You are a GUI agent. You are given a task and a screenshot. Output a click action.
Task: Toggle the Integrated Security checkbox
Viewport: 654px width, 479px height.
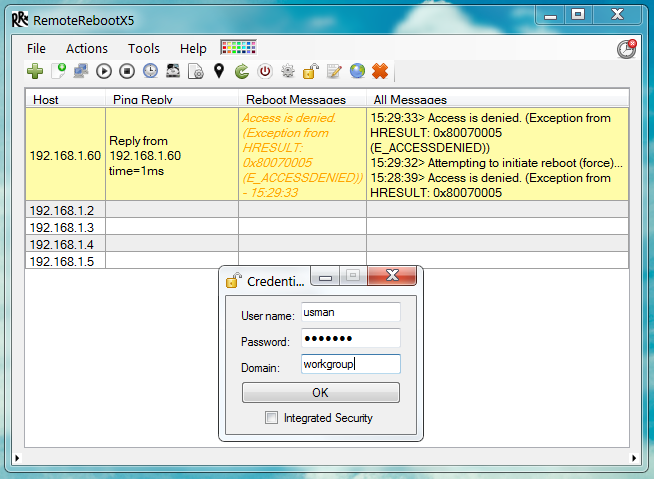272,417
